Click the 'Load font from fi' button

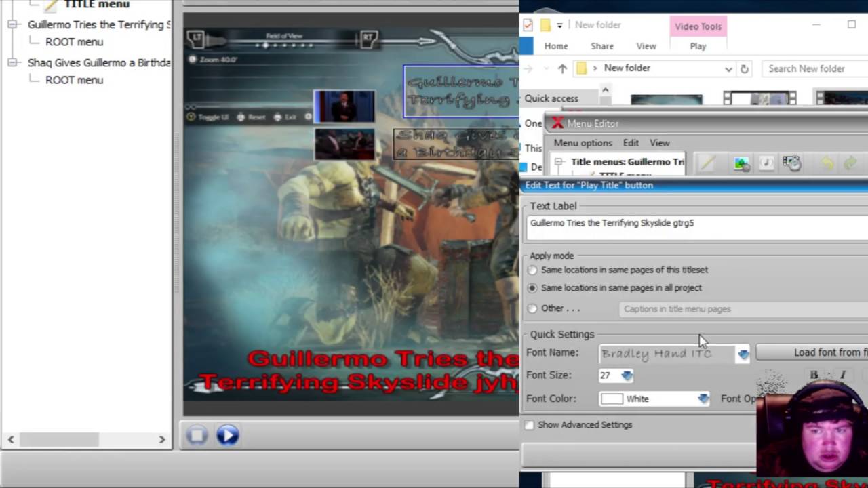click(812, 352)
